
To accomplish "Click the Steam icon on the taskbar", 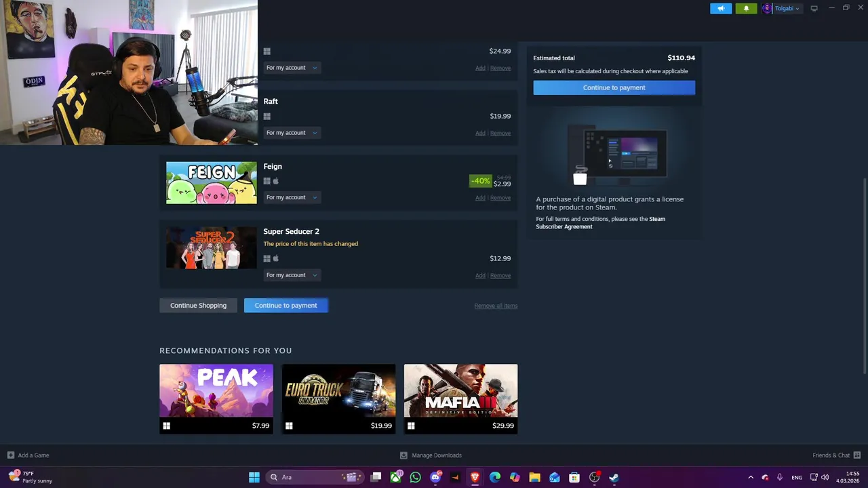I will 614,477.
